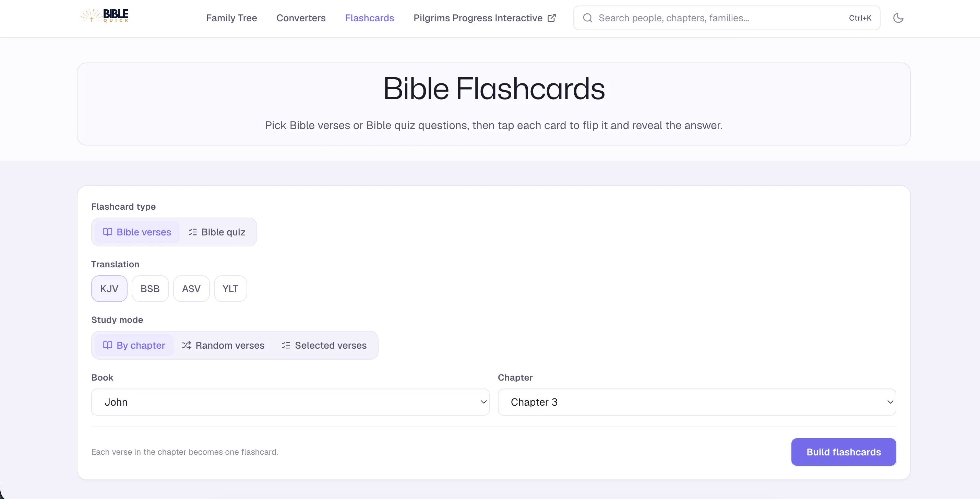The image size is (980, 499).
Task: Click the Book field label
Action: (x=102, y=378)
